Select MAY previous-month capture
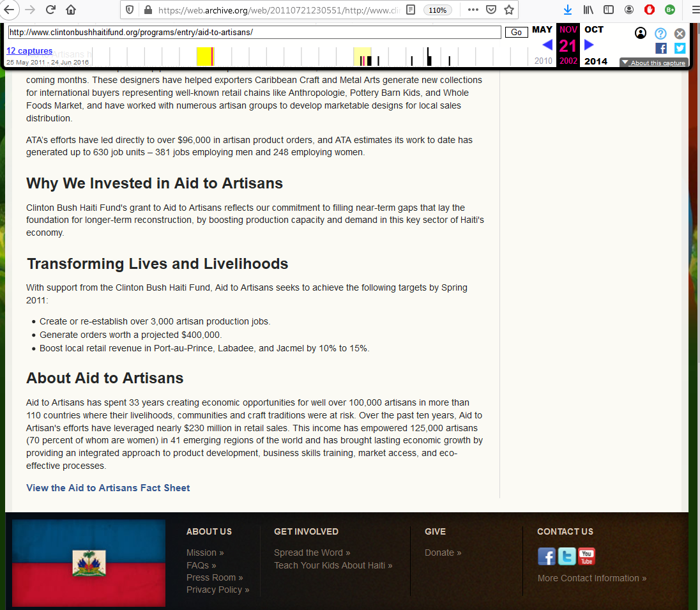Image resolution: width=700 pixels, height=610 pixels. pos(542,29)
